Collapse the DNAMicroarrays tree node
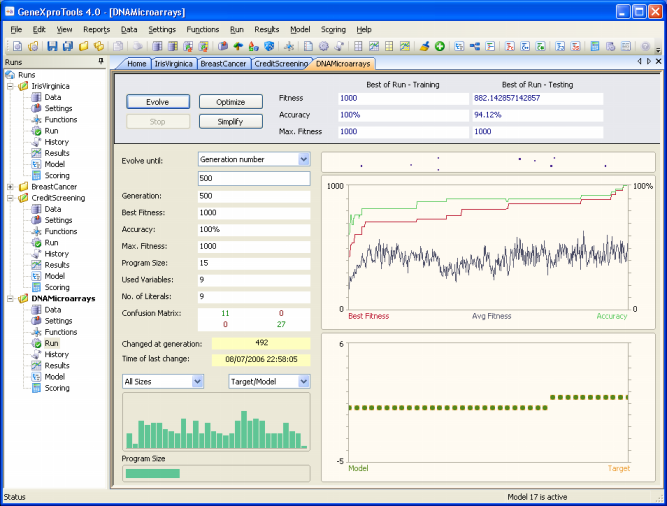The height and width of the screenshot is (506, 667). (x=10, y=298)
